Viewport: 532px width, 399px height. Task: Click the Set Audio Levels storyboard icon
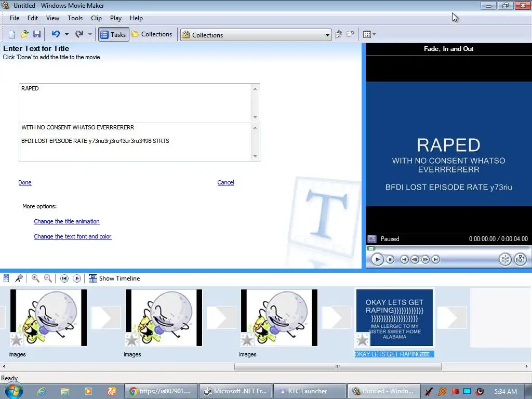click(x=6, y=278)
